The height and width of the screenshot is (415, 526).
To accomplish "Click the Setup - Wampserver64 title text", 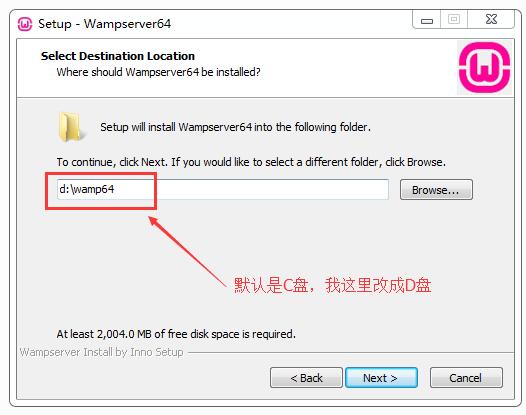I will point(104,24).
